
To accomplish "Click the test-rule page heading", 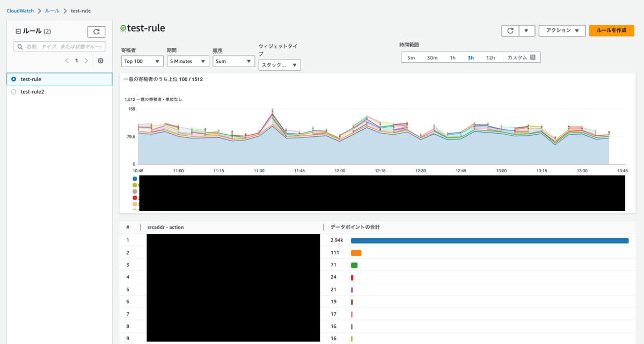I will coord(146,28).
